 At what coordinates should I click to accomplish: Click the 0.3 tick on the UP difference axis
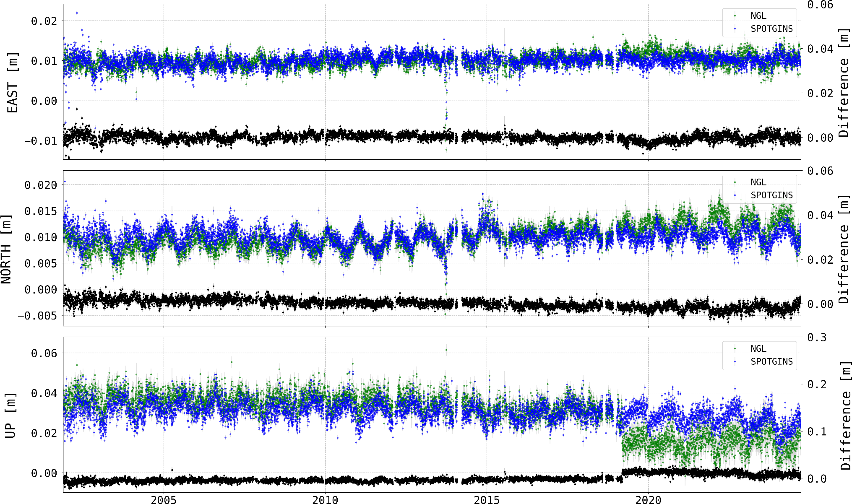coord(817,338)
